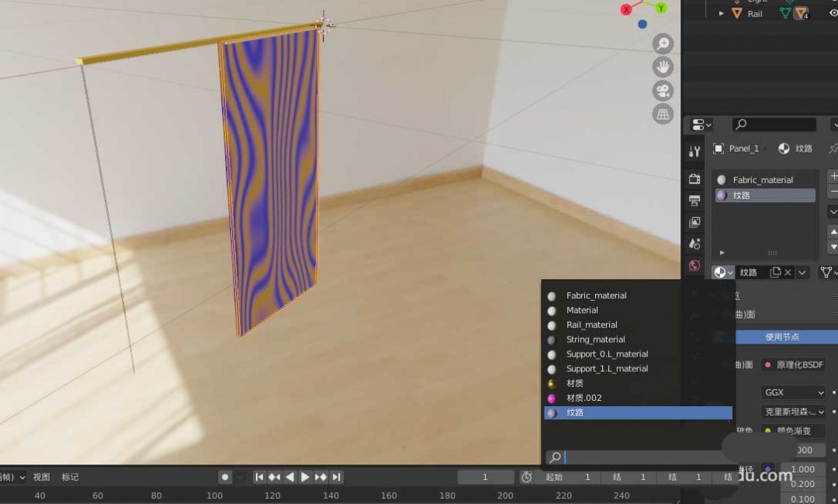838x504 pixels.
Task: Click the camera view icon in viewport
Action: click(x=663, y=90)
